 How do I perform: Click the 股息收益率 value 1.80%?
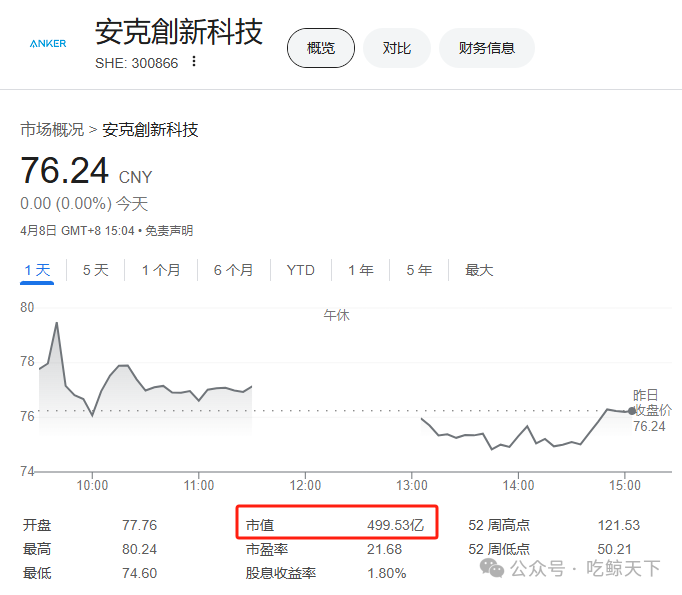pos(386,573)
